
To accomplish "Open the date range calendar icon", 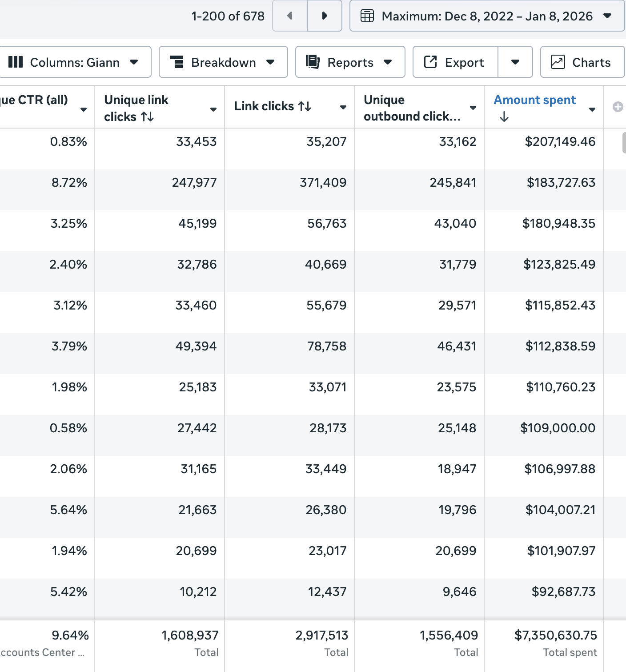I will [x=367, y=16].
